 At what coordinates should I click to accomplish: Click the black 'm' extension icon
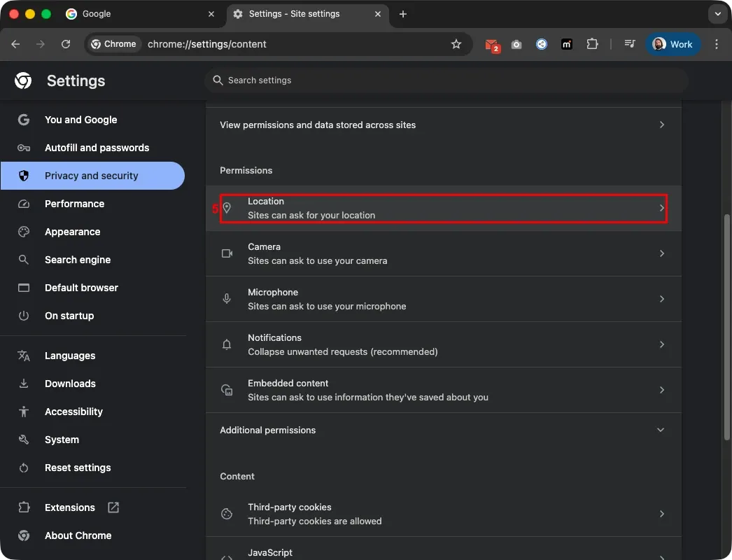(567, 44)
